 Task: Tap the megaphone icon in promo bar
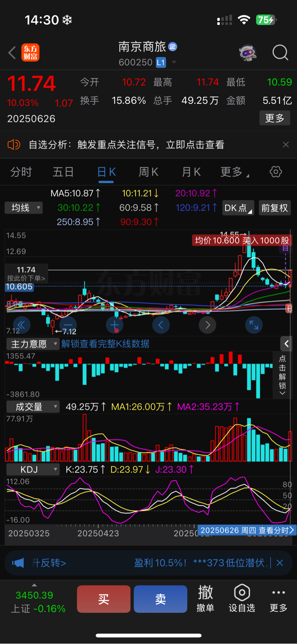(18, 563)
